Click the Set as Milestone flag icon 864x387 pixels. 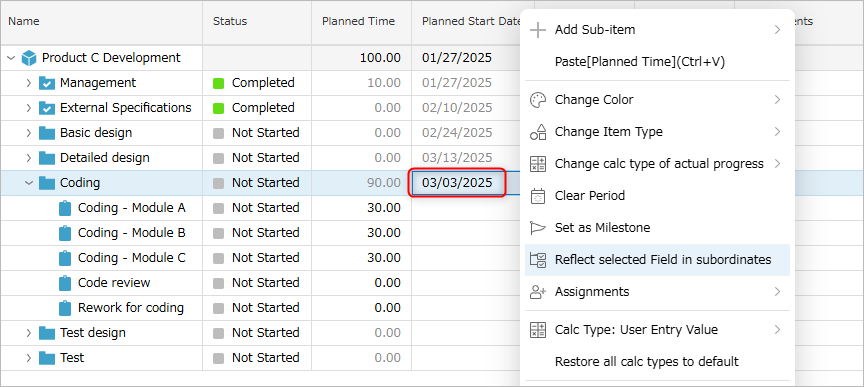coord(537,228)
